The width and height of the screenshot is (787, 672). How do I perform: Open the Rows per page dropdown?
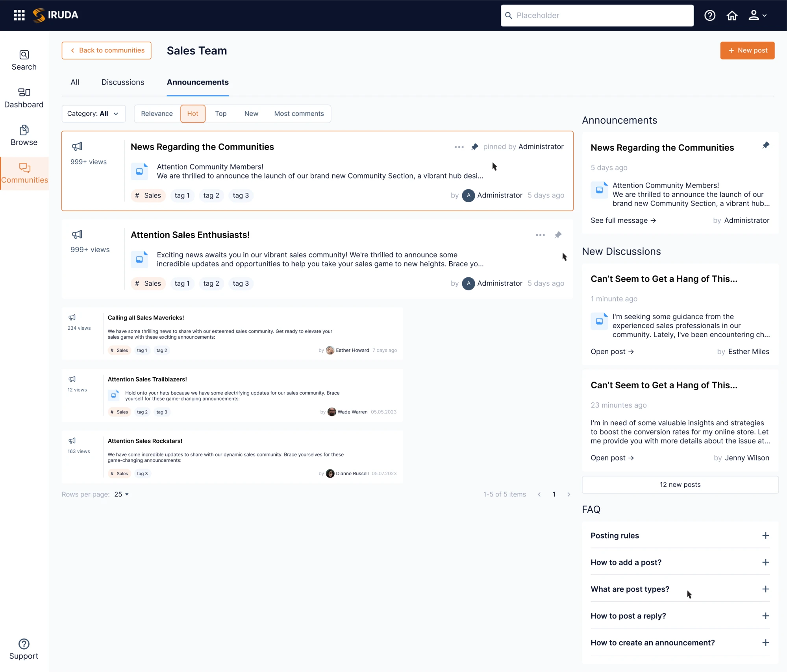click(120, 494)
